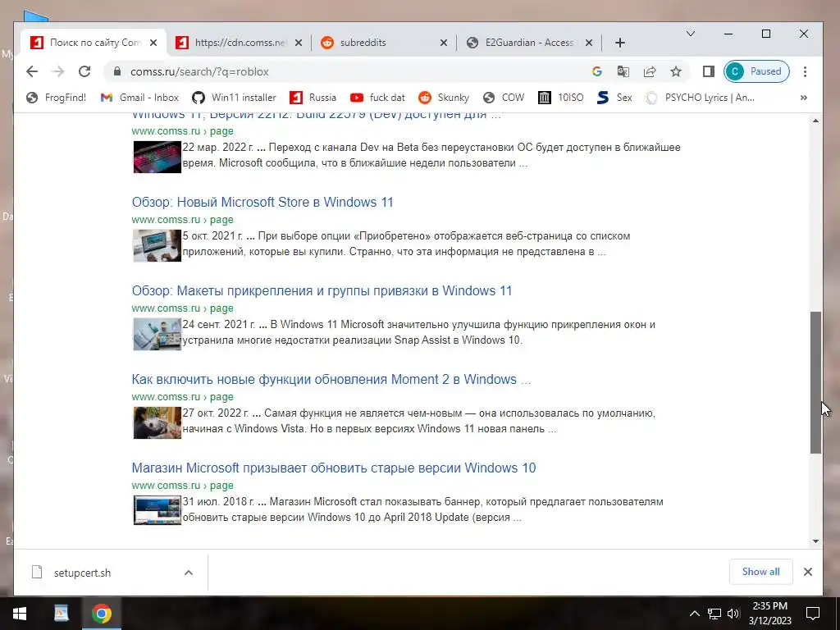
Task: Reload the current page
Action: coord(84,71)
